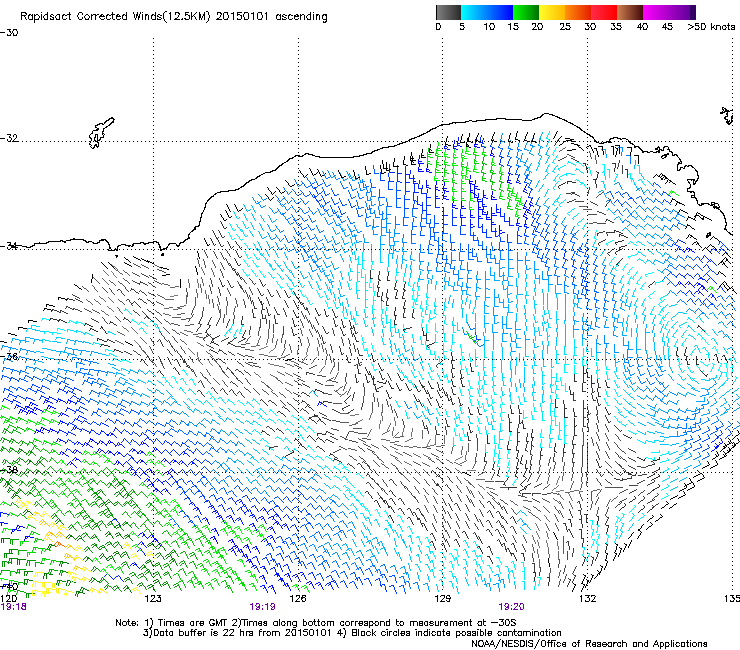Click the longitude label '132'
This screenshot has width=740, height=650.
588,599
